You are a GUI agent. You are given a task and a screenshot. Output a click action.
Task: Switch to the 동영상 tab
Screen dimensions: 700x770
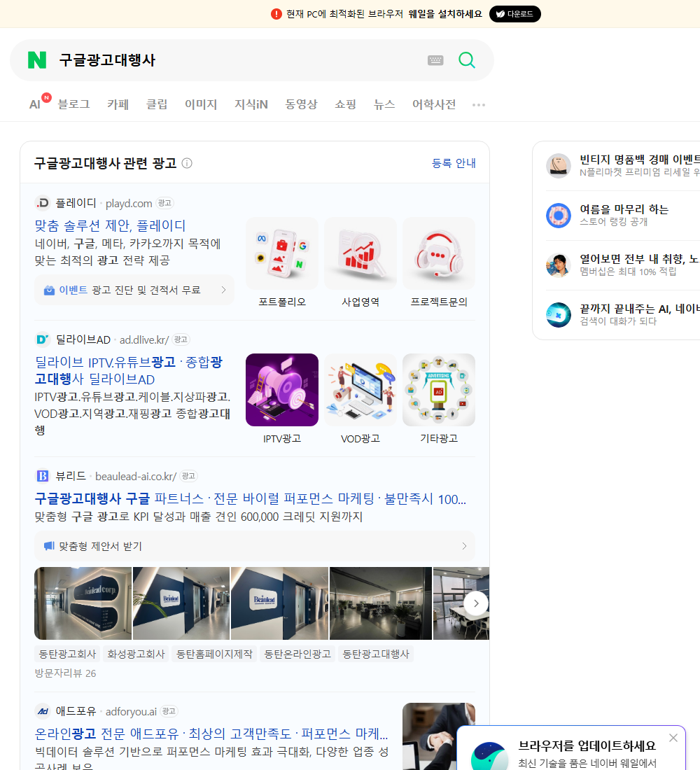(301, 104)
